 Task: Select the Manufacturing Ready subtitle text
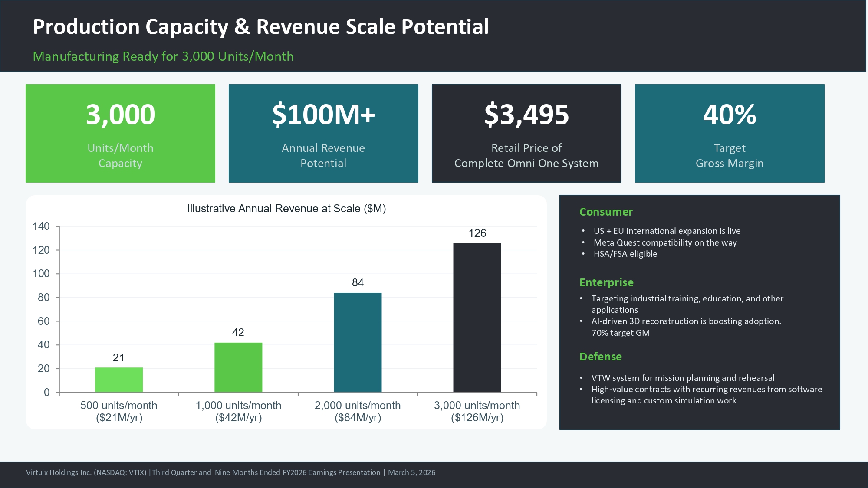(163, 56)
